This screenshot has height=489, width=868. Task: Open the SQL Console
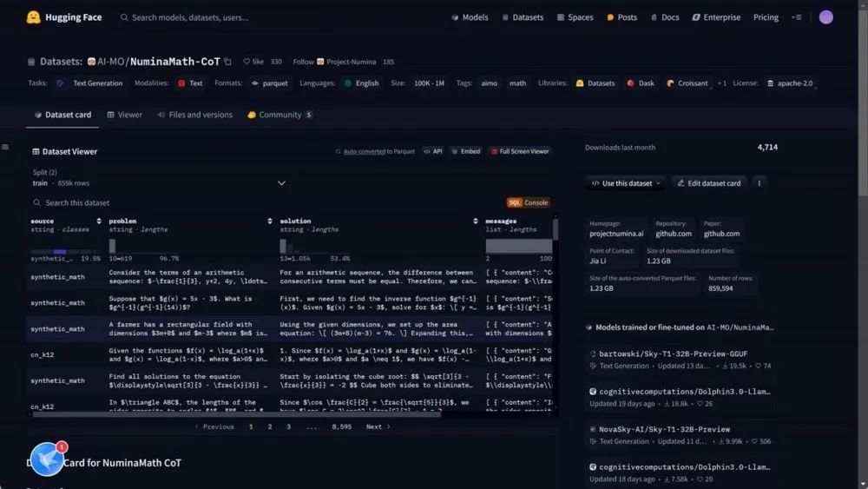click(x=528, y=202)
